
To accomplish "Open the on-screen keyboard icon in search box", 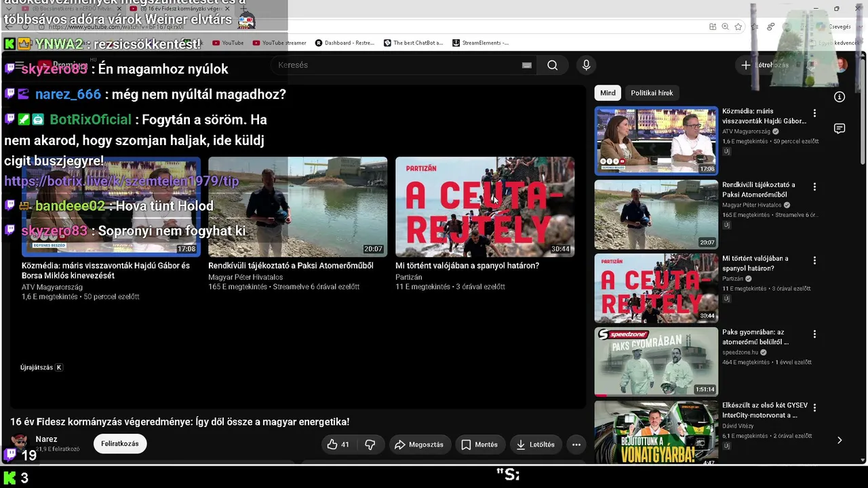I will tap(527, 65).
